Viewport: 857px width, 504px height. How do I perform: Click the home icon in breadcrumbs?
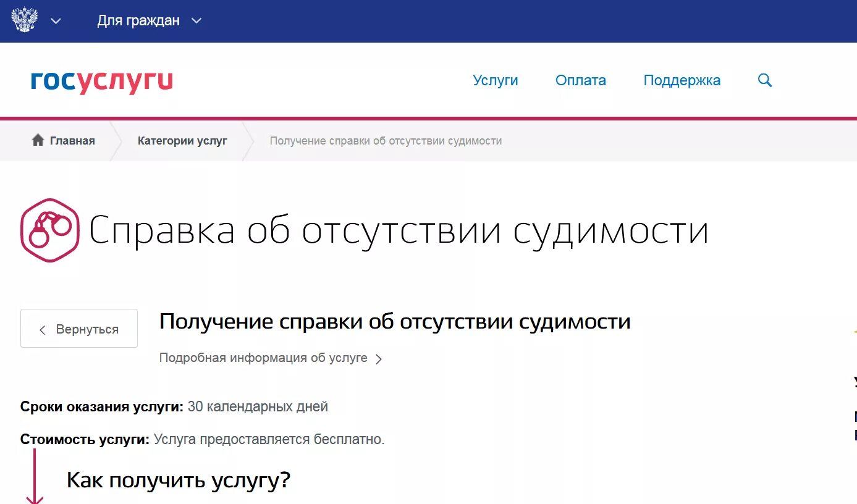tap(38, 140)
